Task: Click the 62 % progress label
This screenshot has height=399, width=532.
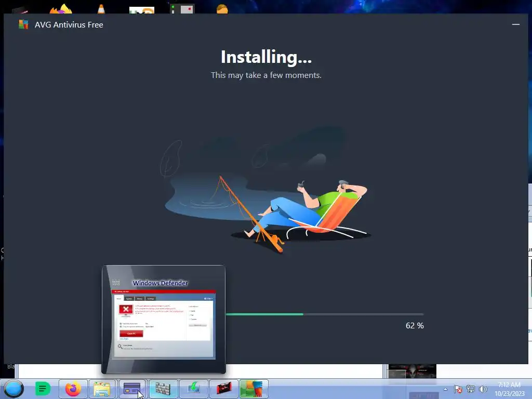Action: pos(415,326)
